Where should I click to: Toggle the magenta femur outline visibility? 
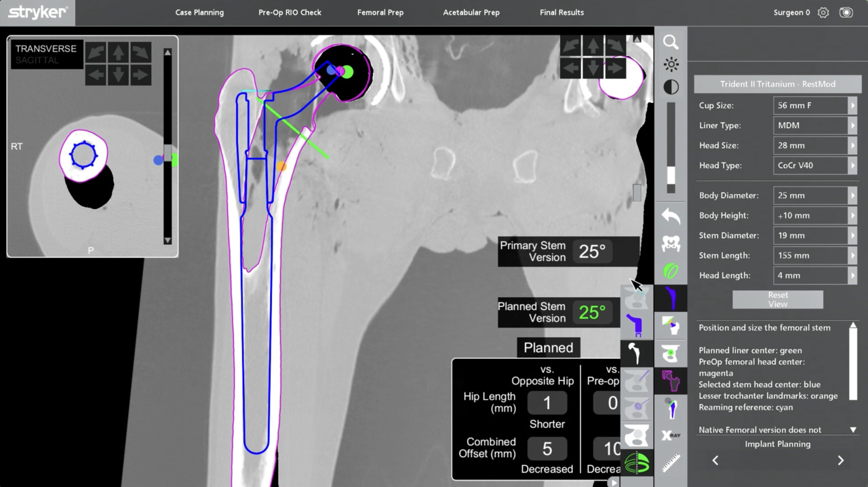tap(671, 381)
